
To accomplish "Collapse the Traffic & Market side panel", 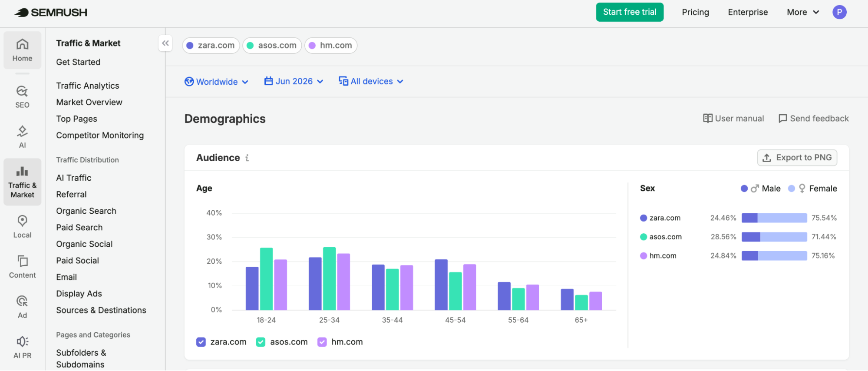I will click(x=165, y=43).
